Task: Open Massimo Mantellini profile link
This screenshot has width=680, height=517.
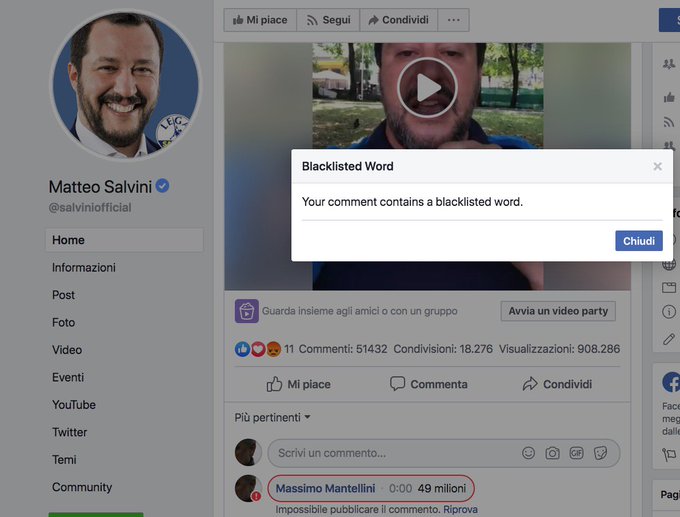Action: point(325,488)
